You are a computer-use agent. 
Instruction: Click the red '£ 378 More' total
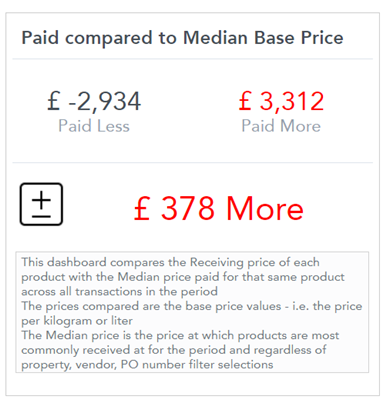219,208
